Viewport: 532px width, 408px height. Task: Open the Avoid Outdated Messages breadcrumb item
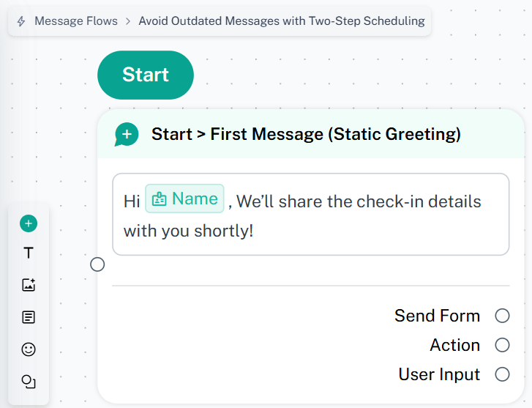[282, 21]
